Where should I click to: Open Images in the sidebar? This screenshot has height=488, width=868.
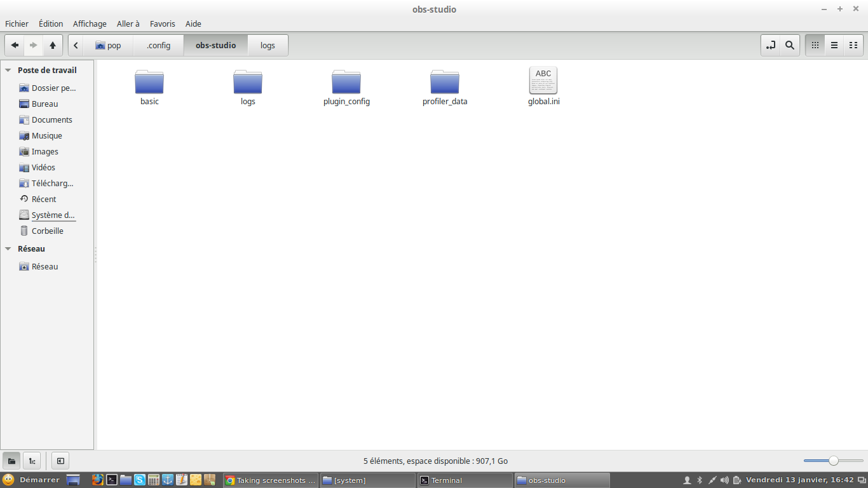[39, 152]
